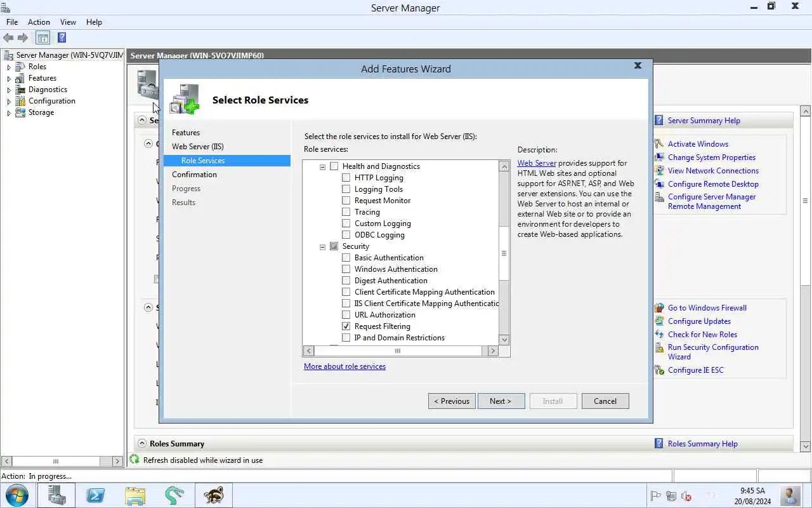Click the role services scroll-down arrow

pyautogui.click(x=504, y=340)
